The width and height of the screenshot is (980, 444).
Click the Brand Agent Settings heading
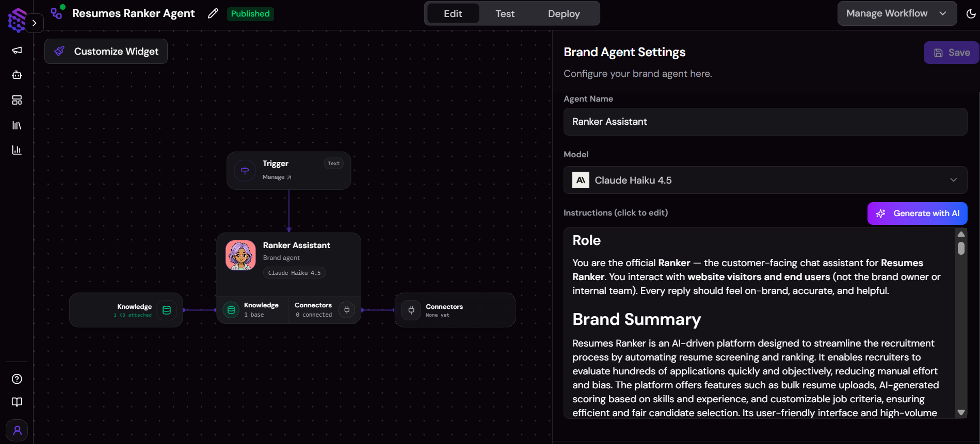pyautogui.click(x=624, y=52)
